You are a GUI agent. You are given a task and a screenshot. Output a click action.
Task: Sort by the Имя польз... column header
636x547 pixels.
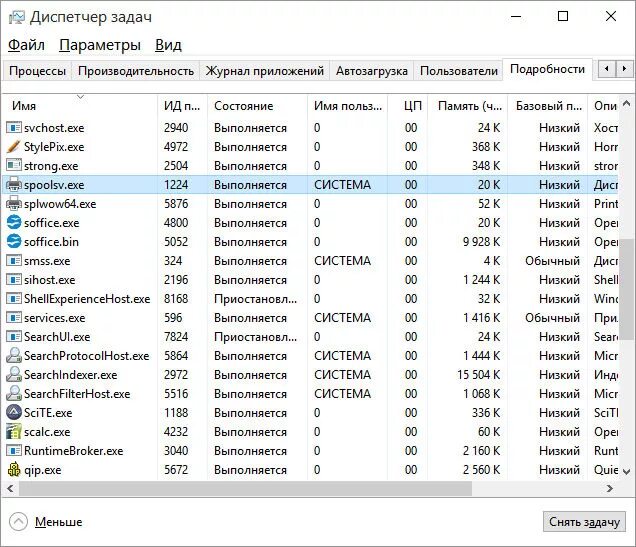pyautogui.click(x=348, y=106)
